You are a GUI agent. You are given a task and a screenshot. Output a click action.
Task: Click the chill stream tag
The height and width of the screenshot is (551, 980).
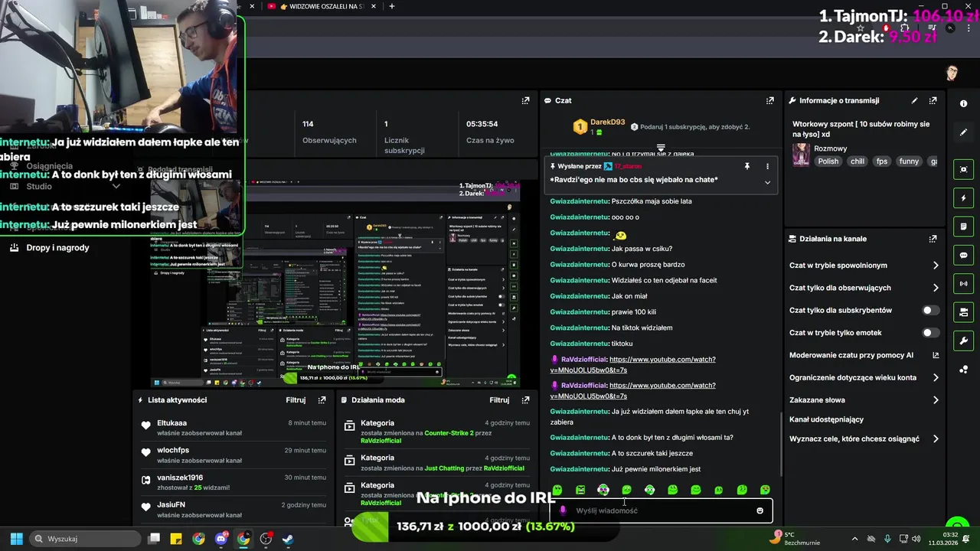(x=857, y=161)
